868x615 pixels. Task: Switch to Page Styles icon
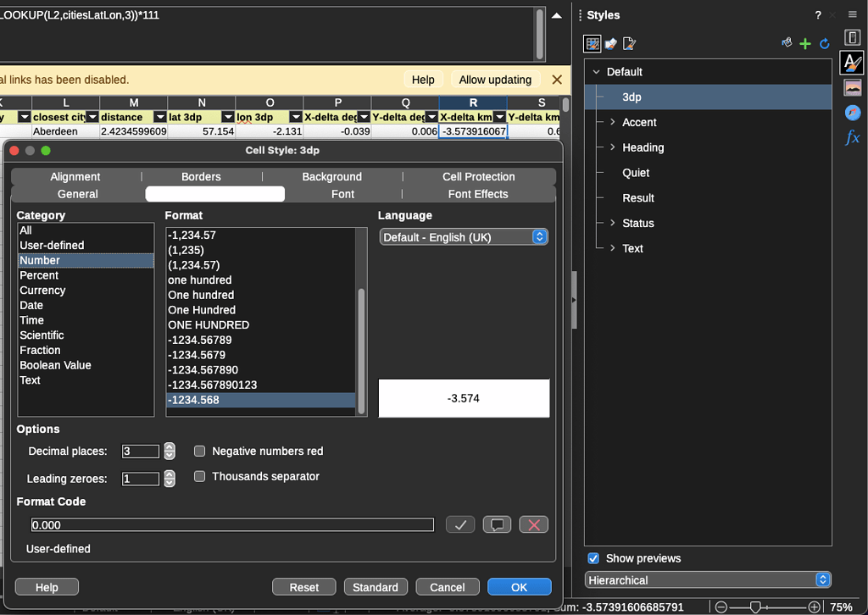coord(628,43)
